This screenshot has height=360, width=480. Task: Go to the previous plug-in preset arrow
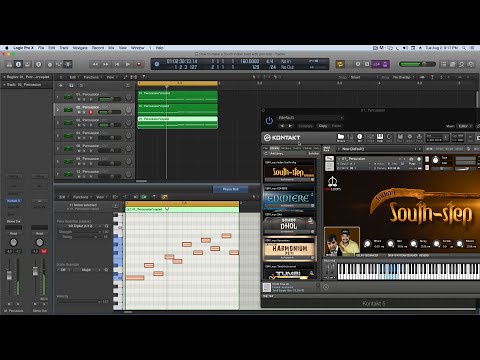point(282,126)
